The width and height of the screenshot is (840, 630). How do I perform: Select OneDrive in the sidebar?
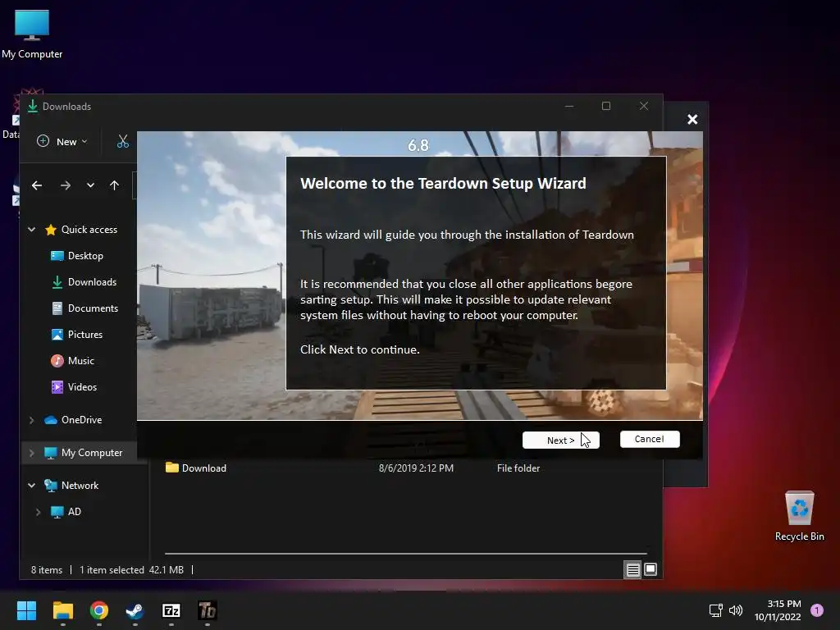[x=81, y=420]
